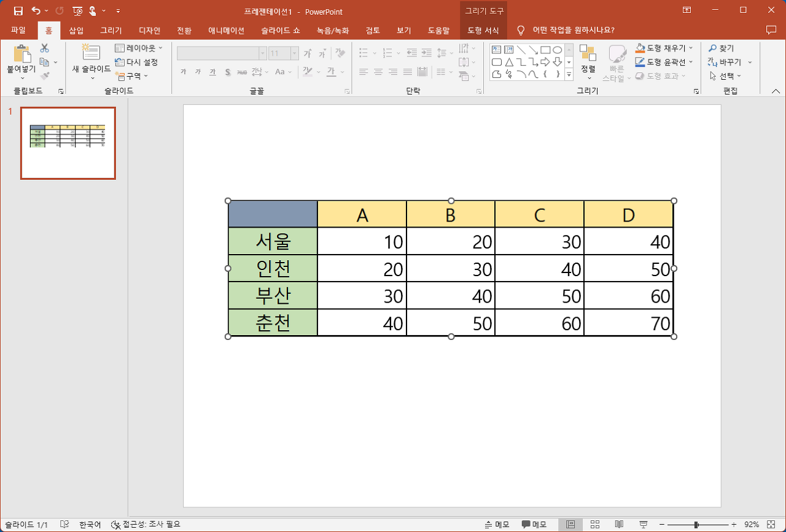Click the 정렬 arrange icon

(x=588, y=54)
